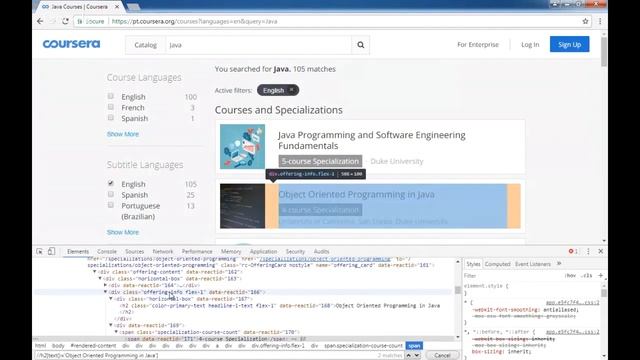Reload the page with the refresh icon

(x=65, y=21)
